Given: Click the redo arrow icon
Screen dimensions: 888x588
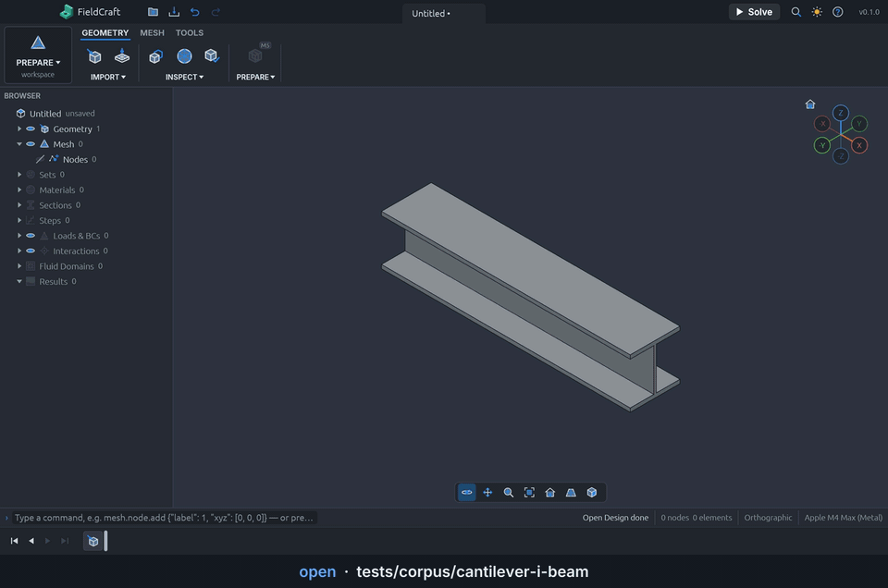Looking at the screenshot, I should [216, 12].
